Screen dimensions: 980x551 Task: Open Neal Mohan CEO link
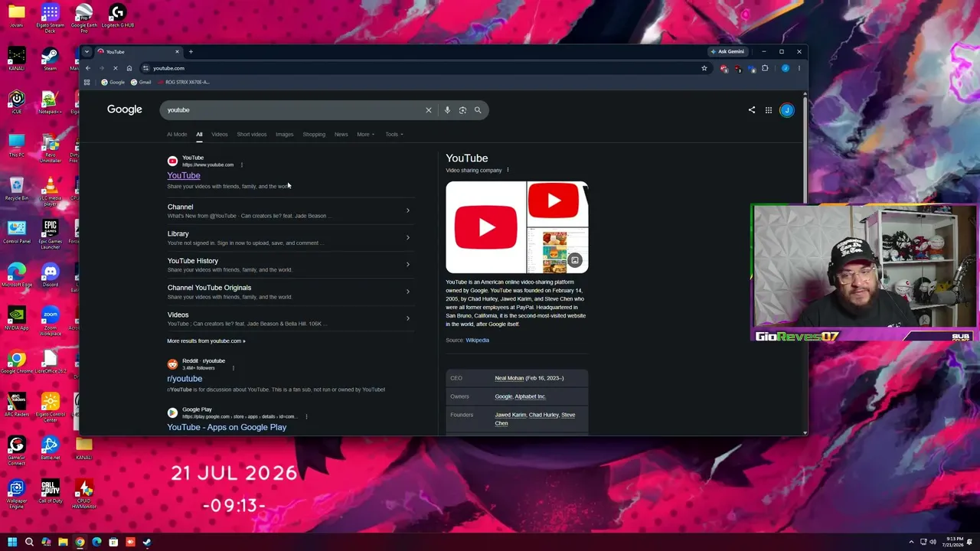[x=511, y=378]
